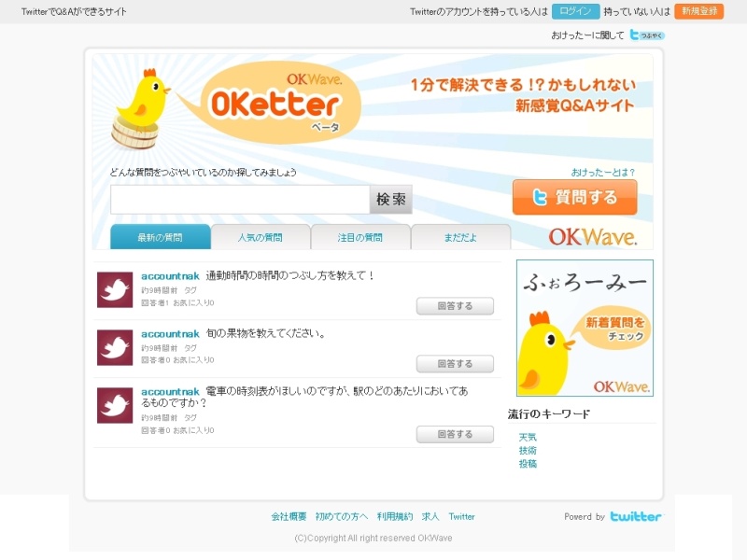
Task: Click the 天気 trending keyword
Action: (x=528, y=437)
